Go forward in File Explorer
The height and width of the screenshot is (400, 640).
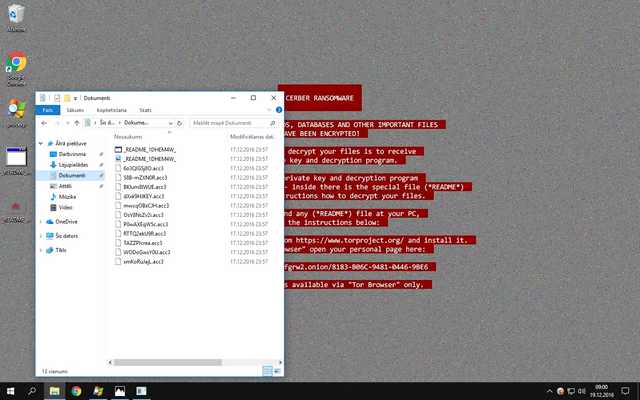(58, 123)
